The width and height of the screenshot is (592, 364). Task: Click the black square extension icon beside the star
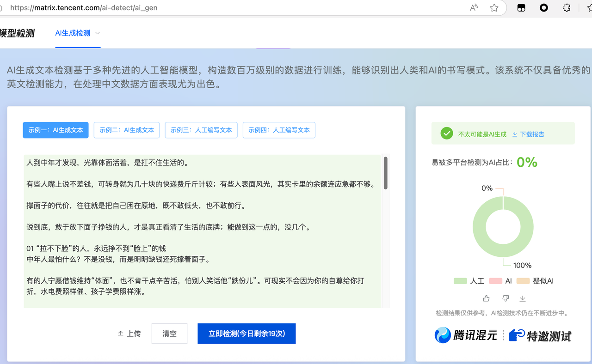pyautogui.click(x=521, y=7)
